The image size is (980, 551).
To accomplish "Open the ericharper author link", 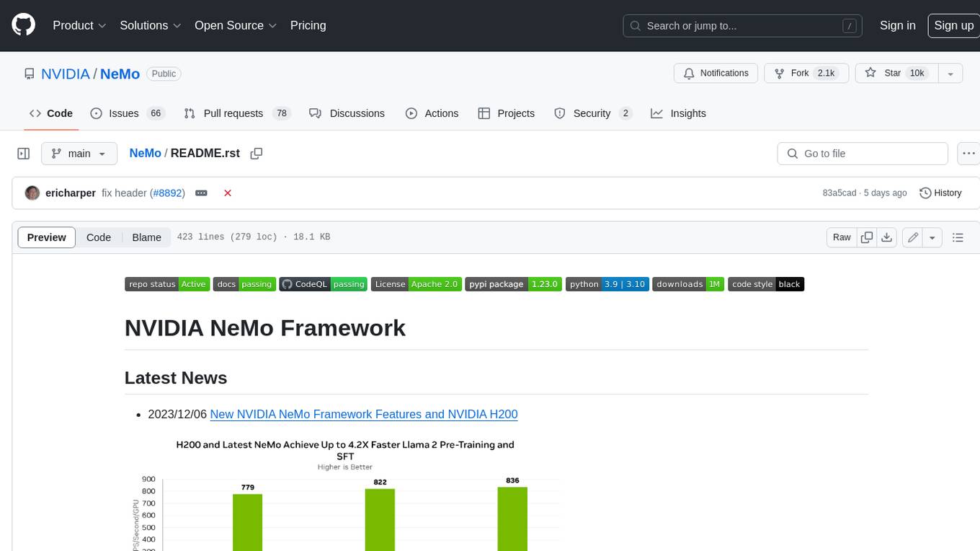I will point(71,193).
